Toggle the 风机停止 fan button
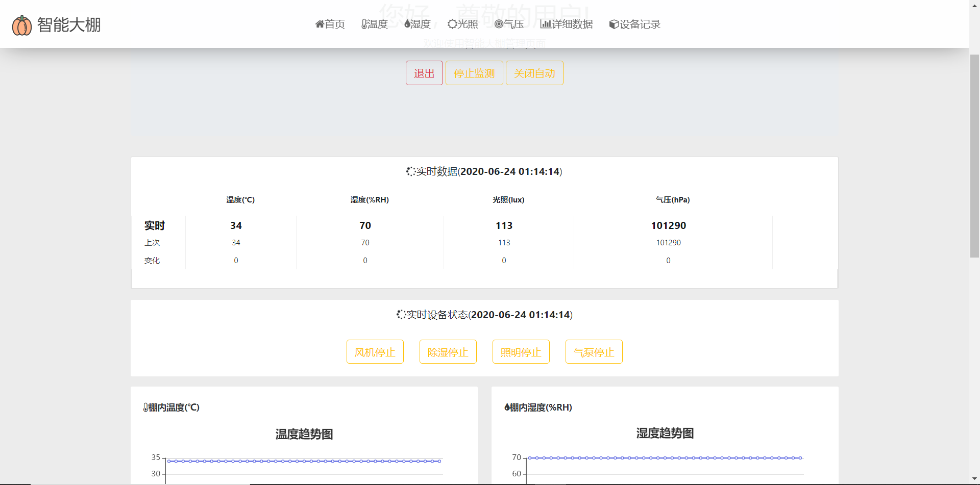The width and height of the screenshot is (980, 485). pyautogui.click(x=375, y=352)
